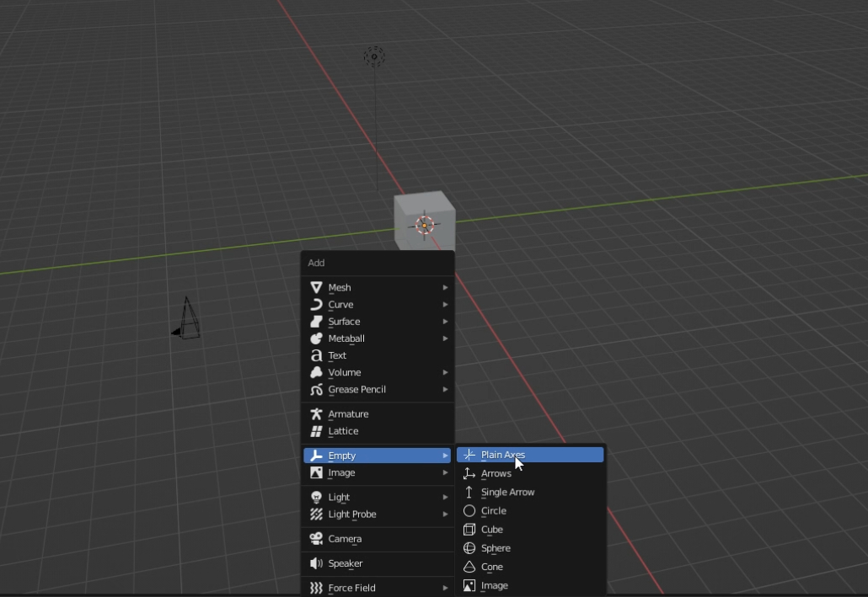Expand the Empty submenu arrow

(x=445, y=456)
